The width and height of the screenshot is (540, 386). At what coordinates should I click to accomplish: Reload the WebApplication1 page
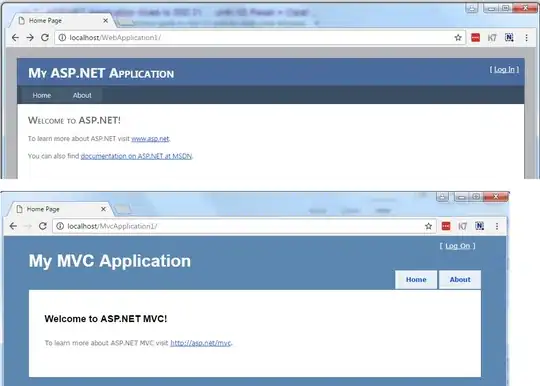coord(45,38)
